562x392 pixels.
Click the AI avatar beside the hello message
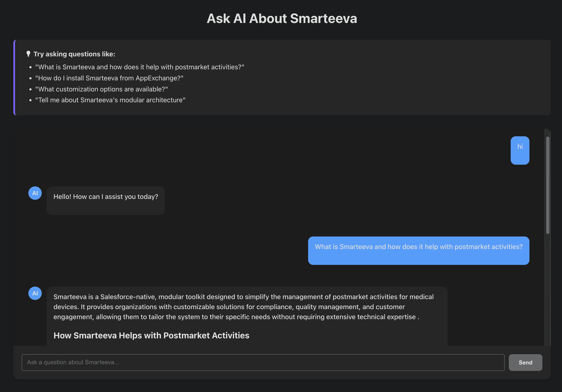coord(35,193)
